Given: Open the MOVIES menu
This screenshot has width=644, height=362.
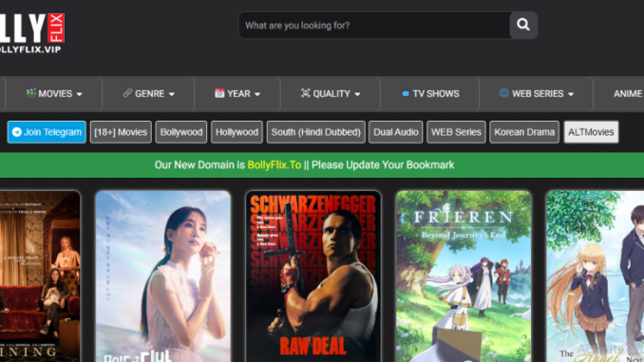Looking at the screenshot, I should point(54,94).
